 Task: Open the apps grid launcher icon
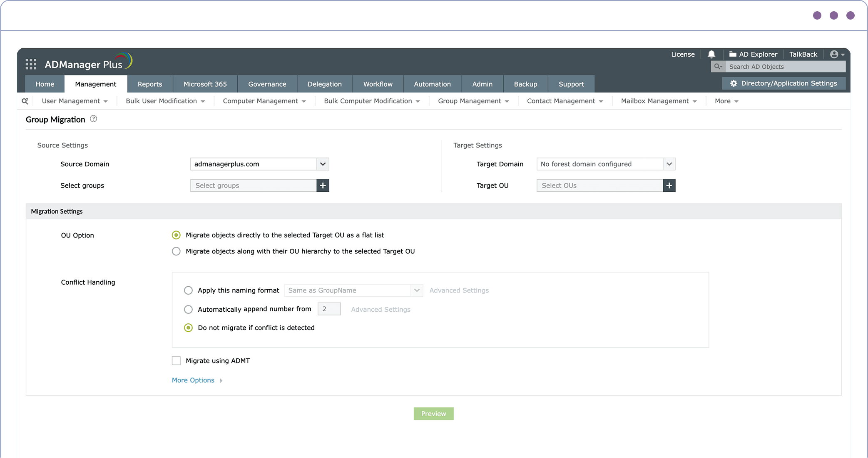(x=31, y=64)
